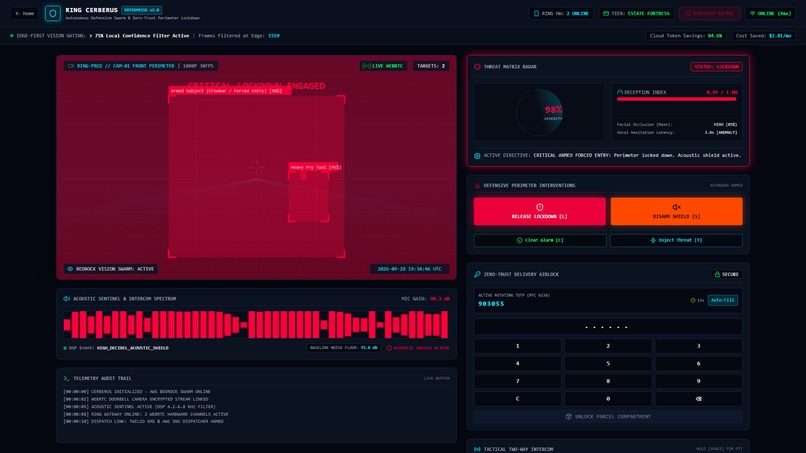Click the Threat Matrix Radar icon

coord(477,67)
